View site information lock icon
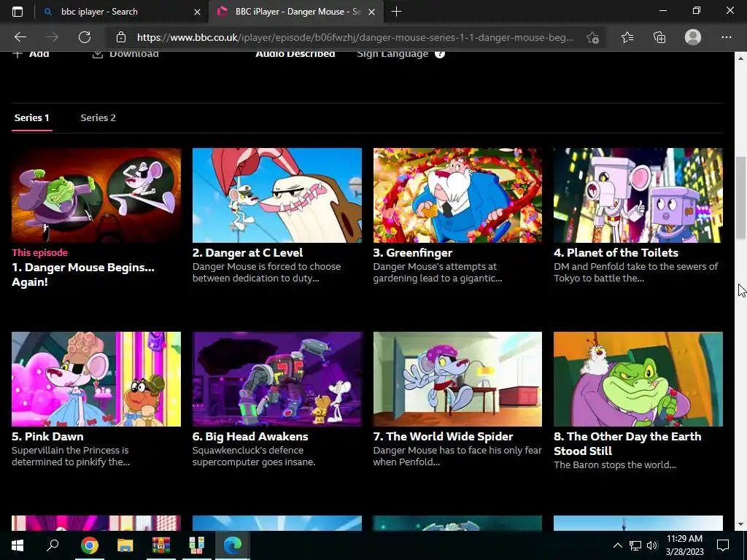Image resolution: width=747 pixels, height=560 pixels. [x=121, y=37]
